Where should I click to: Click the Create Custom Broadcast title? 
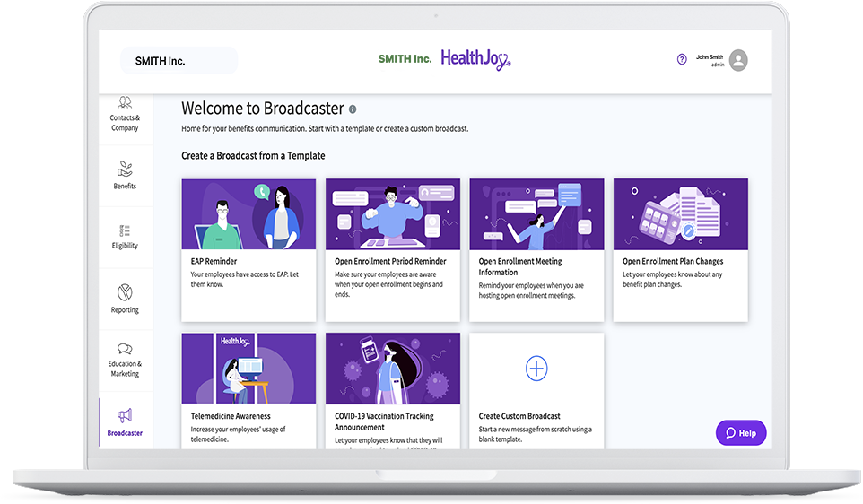519,416
